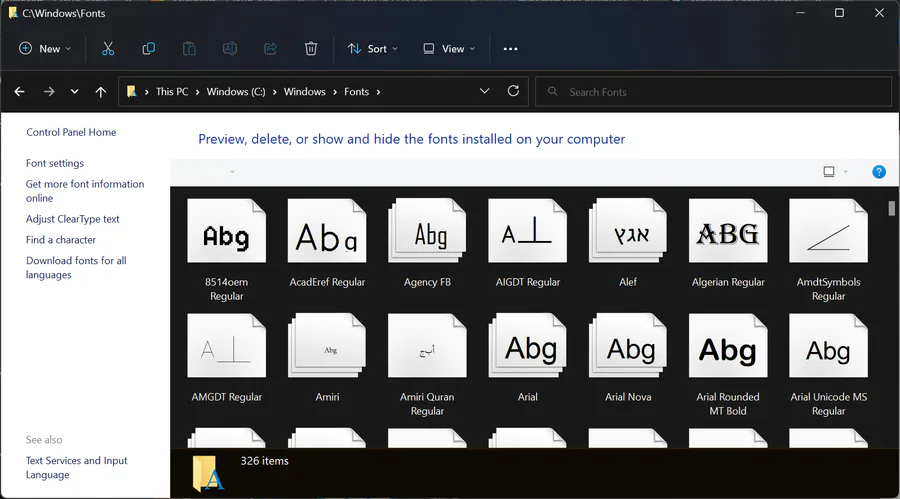Click the Share icon in toolbar
This screenshot has width=900, height=499.
270,49
